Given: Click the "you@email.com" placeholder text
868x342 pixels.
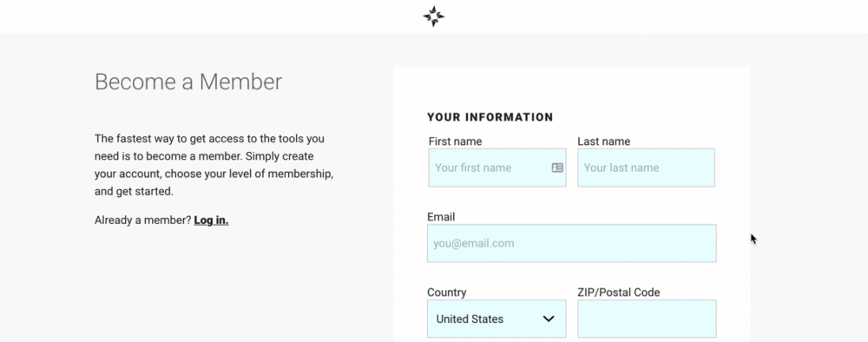Looking at the screenshot, I should point(474,244).
